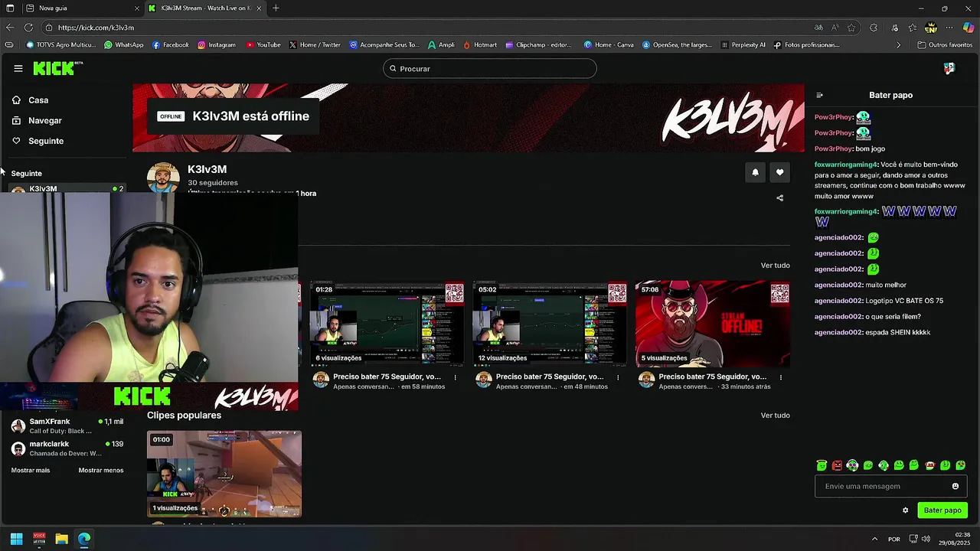Open a new browser tab
Viewport: 980px width, 551px height.
point(276,8)
